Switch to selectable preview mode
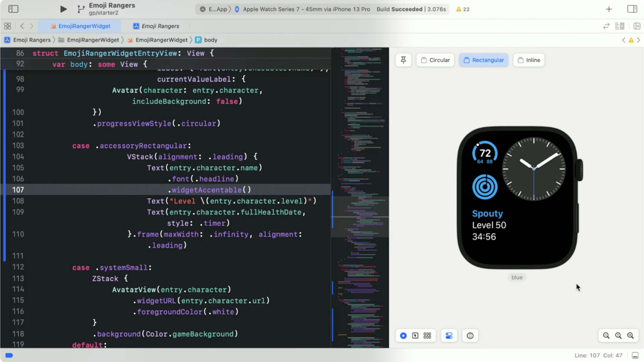The image size is (644, 362). [x=415, y=336]
